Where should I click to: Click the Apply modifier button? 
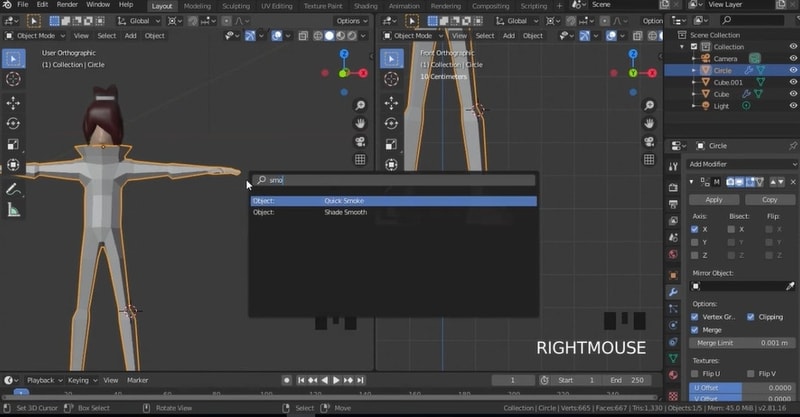pyautogui.click(x=714, y=199)
